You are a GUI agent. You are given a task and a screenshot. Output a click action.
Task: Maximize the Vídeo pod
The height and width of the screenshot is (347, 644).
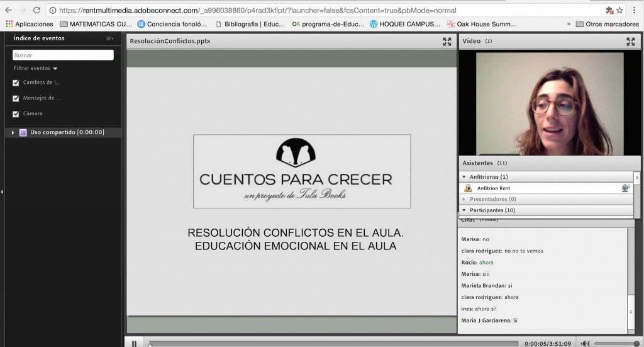pos(630,42)
